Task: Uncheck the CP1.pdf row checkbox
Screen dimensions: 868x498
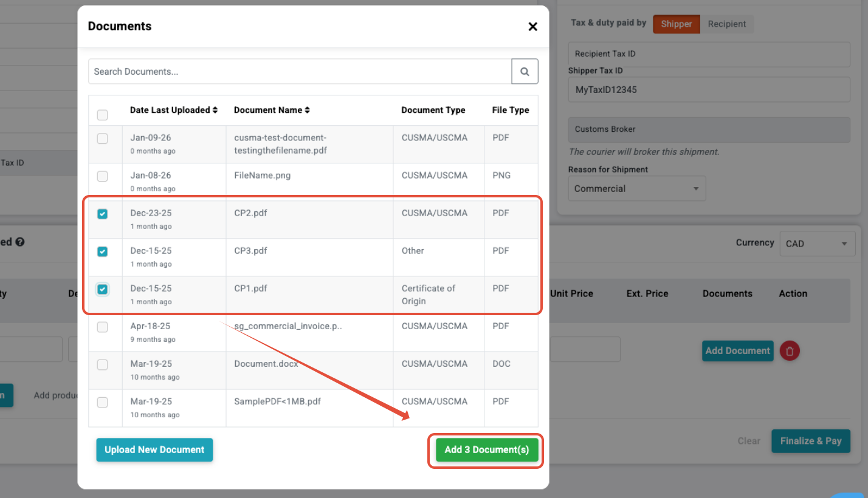Action: click(x=103, y=289)
